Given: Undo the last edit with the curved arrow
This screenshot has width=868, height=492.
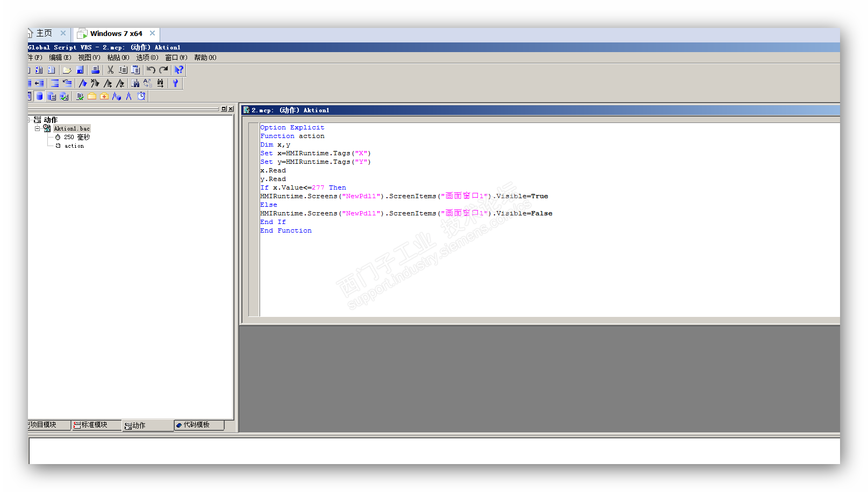Looking at the screenshot, I should [x=151, y=70].
